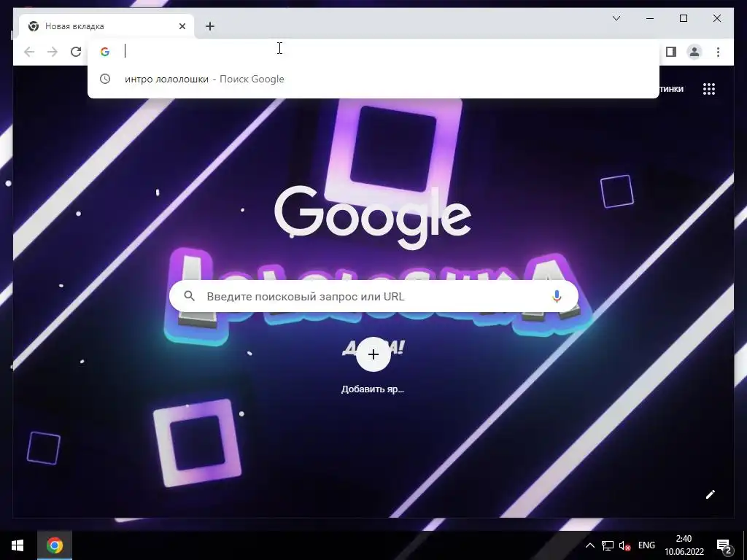Maximize the Chrome window
This screenshot has height=560, width=747.
tap(683, 18)
